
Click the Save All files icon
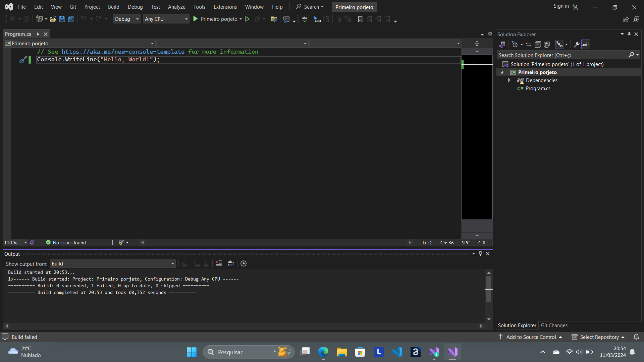tap(70, 19)
